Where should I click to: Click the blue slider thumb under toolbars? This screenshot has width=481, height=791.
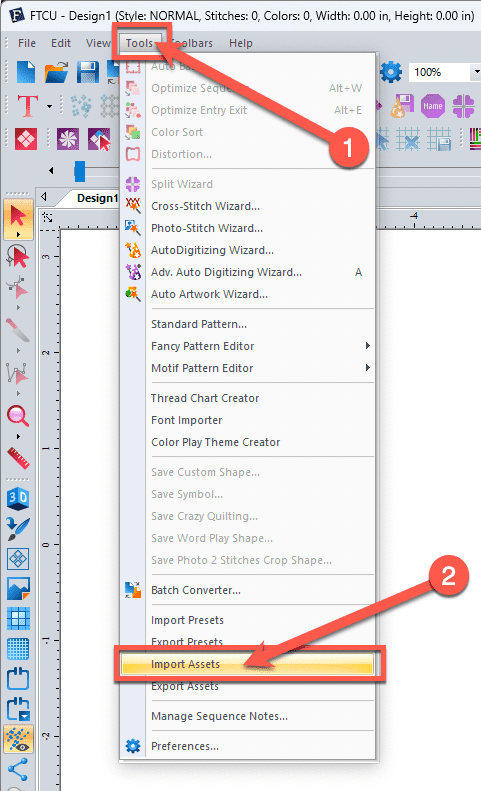tap(79, 171)
